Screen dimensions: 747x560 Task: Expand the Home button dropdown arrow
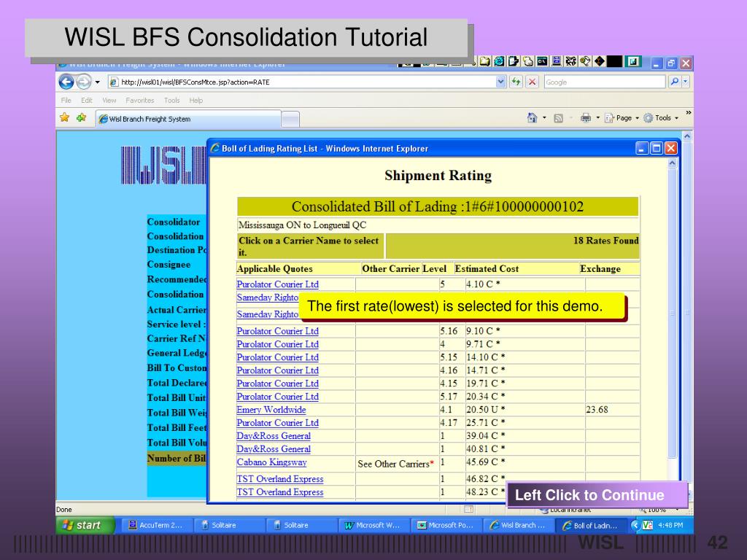tap(544, 117)
